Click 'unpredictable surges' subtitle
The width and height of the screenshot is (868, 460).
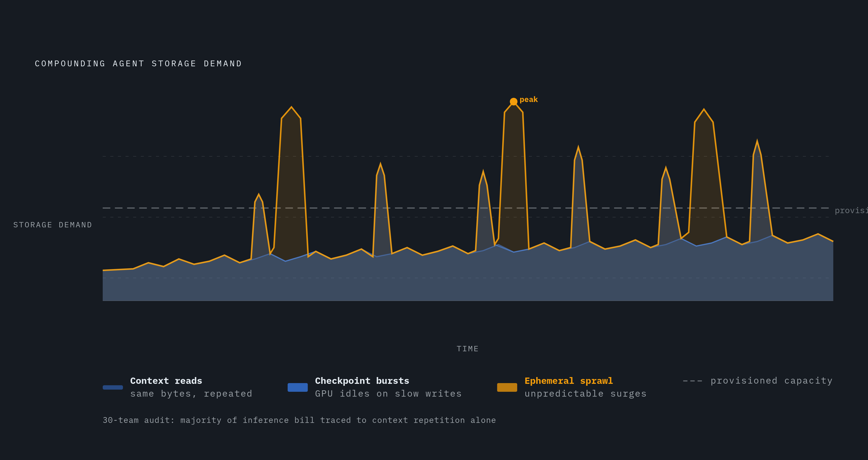[586, 394]
